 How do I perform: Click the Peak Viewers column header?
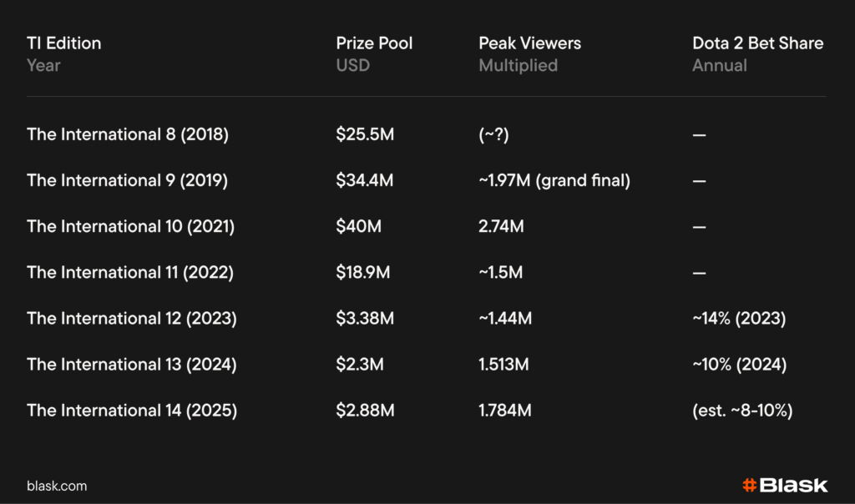pyautogui.click(x=529, y=43)
